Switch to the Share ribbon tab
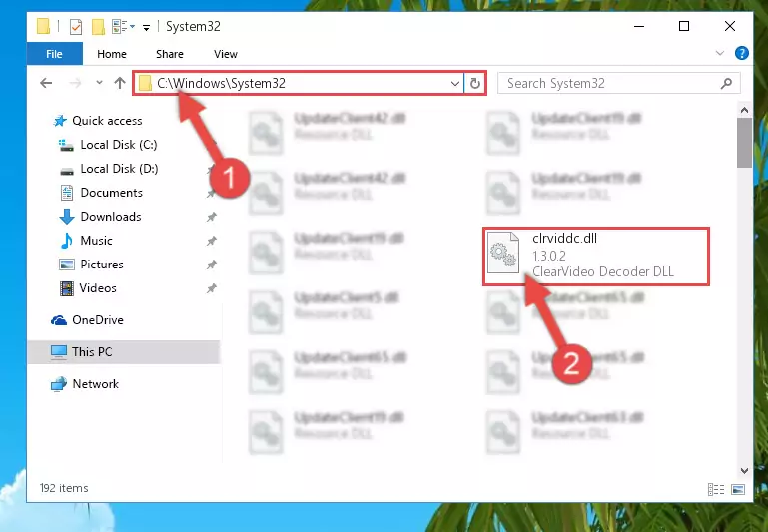 170,54
